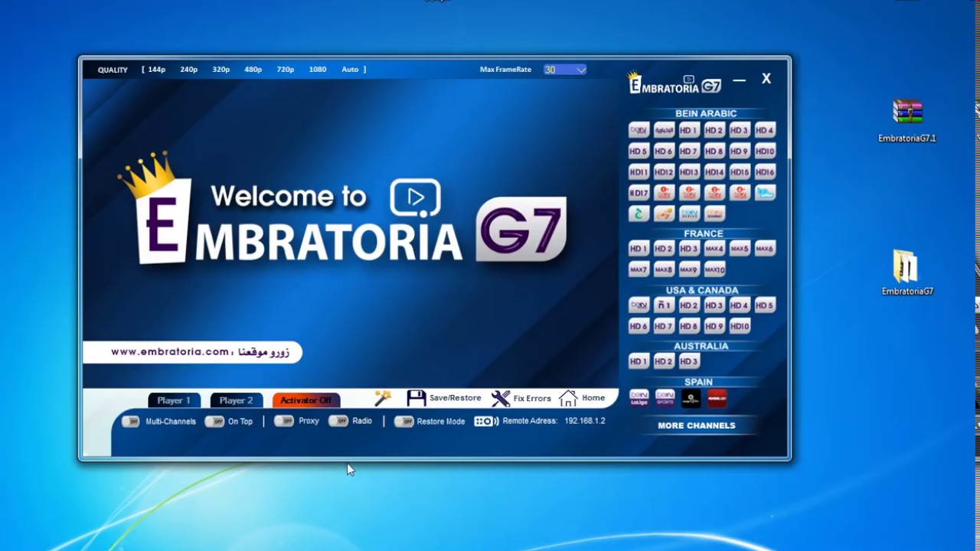Enable the Proxy switch

[x=284, y=421]
